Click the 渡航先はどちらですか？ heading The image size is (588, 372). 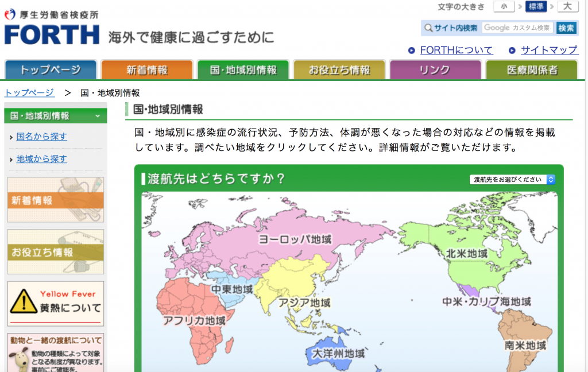(216, 179)
